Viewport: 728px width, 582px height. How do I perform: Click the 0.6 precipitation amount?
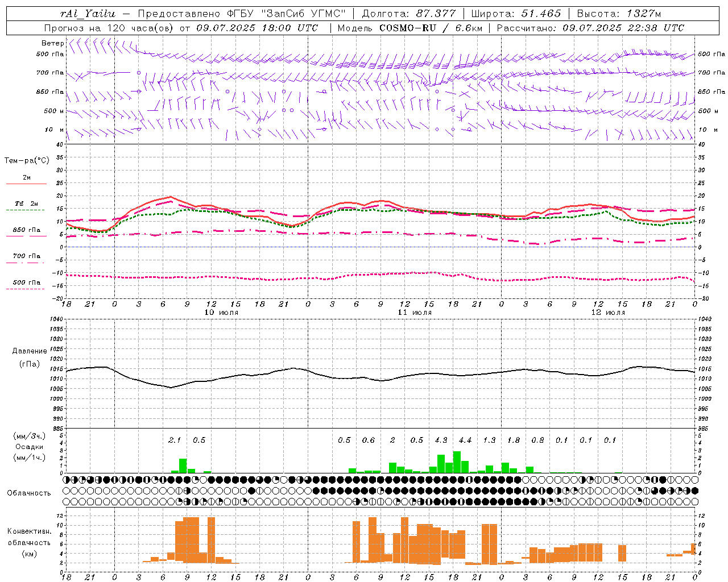(x=369, y=440)
